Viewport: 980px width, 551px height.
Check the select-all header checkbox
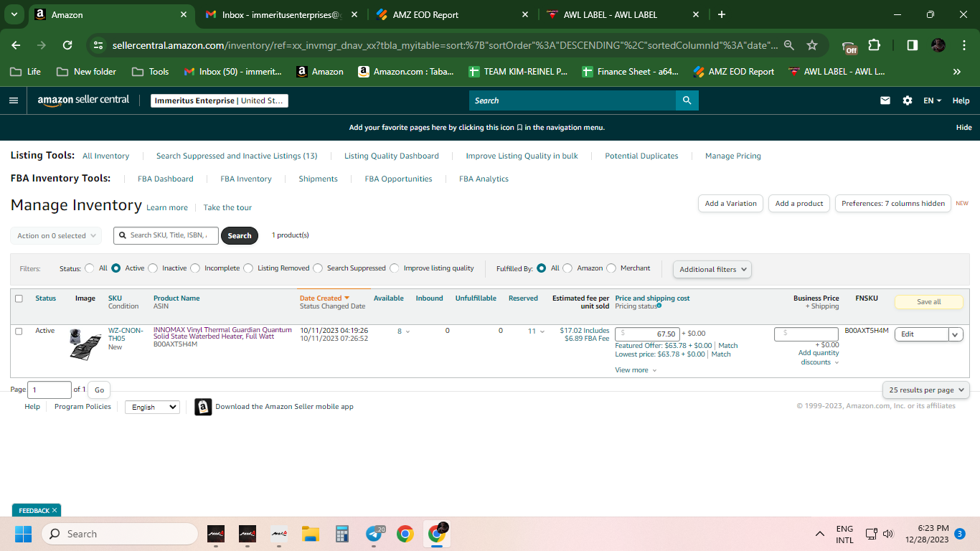pos(19,298)
